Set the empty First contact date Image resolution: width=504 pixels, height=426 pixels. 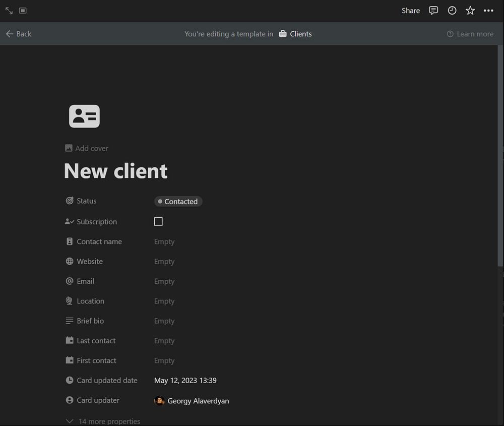tap(164, 361)
